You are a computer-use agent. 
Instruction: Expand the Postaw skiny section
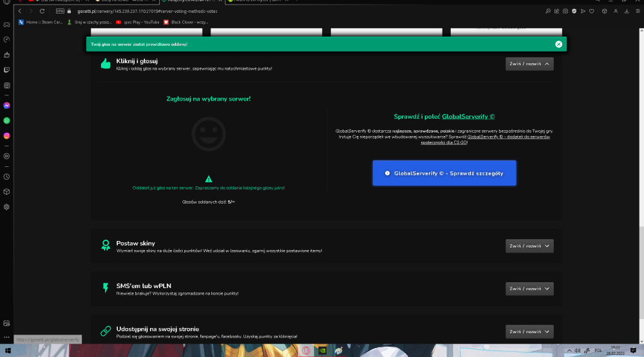(529, 246)
